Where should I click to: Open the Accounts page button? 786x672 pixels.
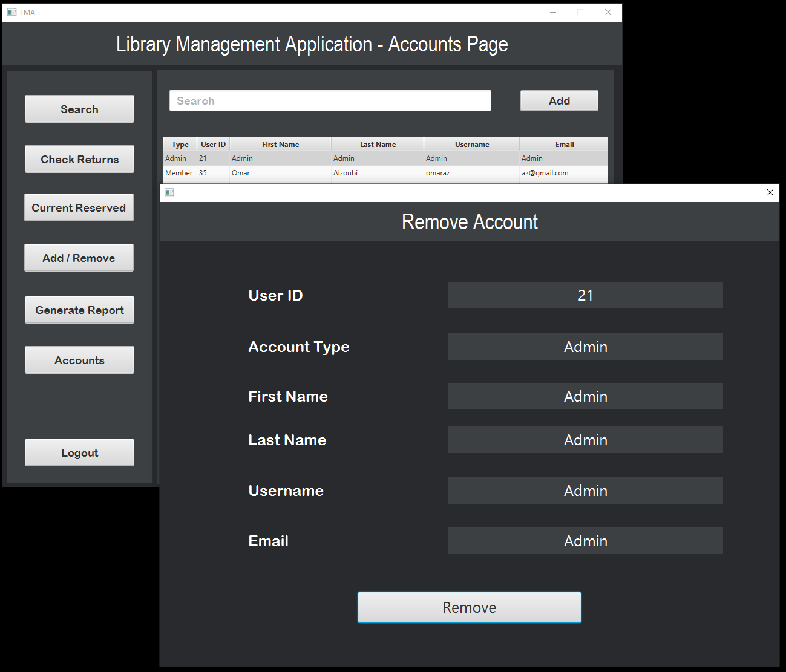point(79,360)
